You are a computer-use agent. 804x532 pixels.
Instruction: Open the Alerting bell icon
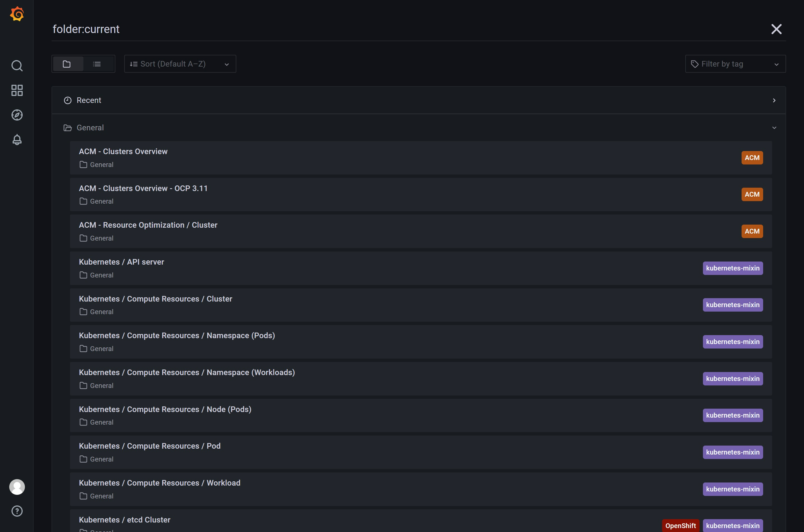pos(17,140)
